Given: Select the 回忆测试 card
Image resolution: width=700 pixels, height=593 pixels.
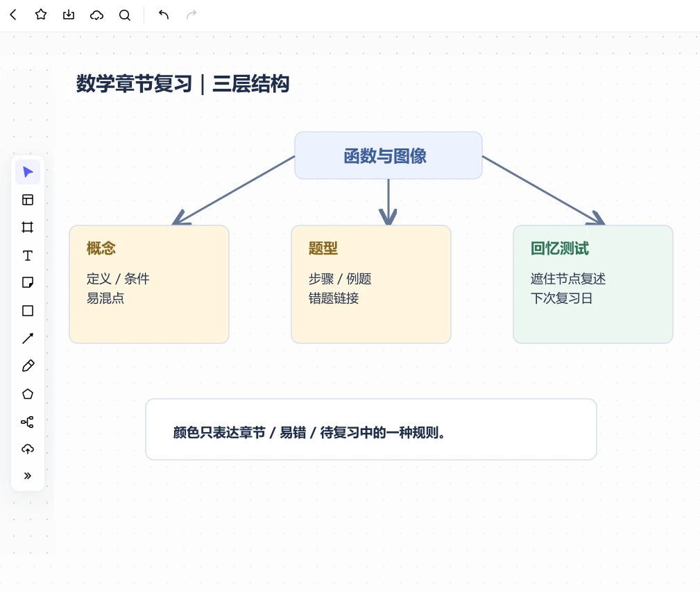Looking at the screenshot, I should point(593,284).
